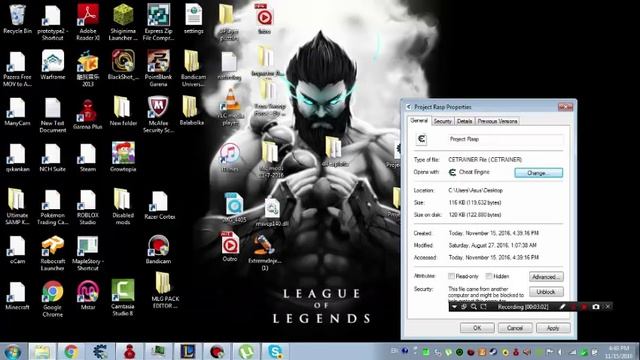Image resolution: width=640 pixels, height=360 pixels.
Task: Open the Growtopia desktop icon
Action: (123, 157)
